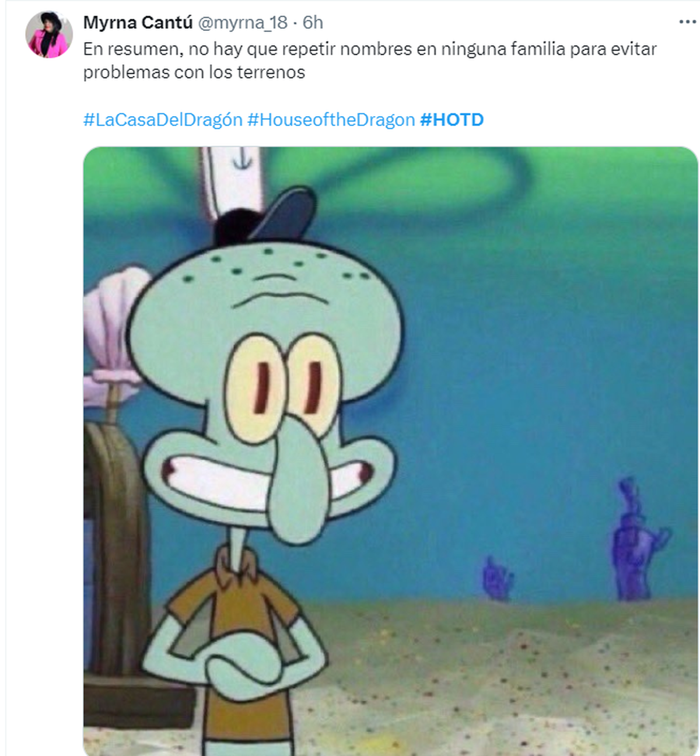Open the @myrna_18 handle link

tap(243, 22)
